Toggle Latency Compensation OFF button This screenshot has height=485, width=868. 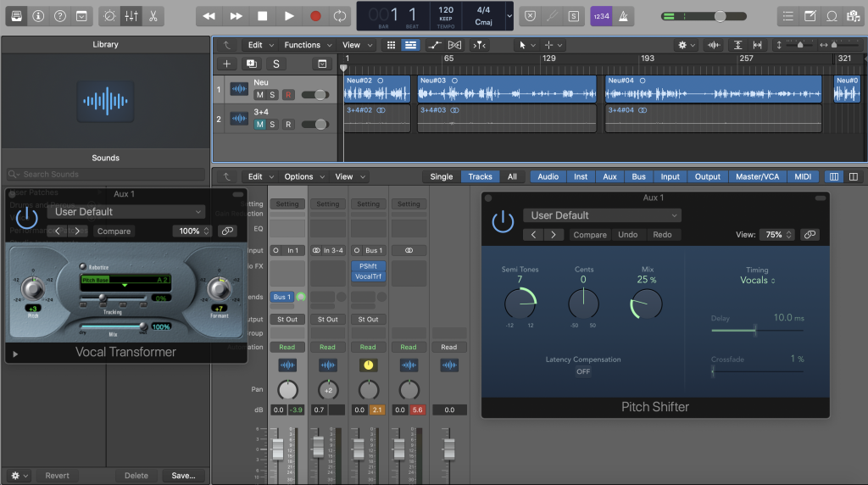[x=583, y=371]
